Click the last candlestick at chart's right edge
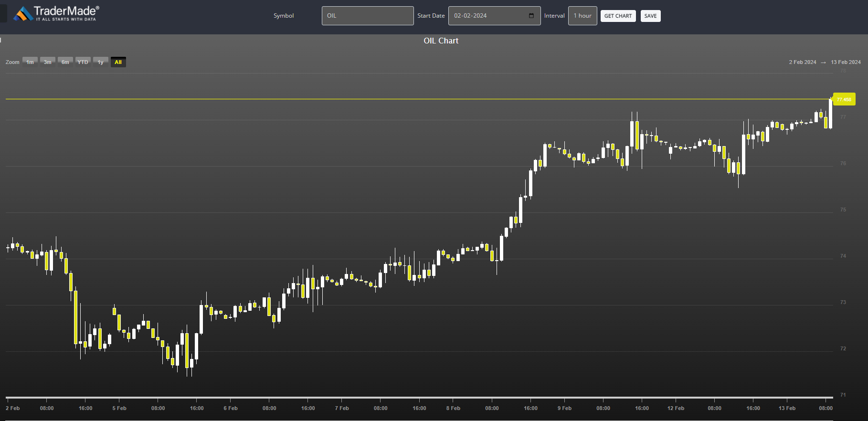This screenshot has width=868, height=421. pyautogui.click(x=831, y=114)
